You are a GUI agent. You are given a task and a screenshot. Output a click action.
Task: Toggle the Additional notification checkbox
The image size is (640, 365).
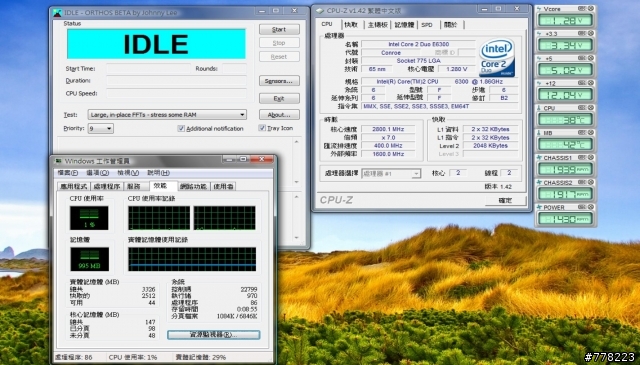pos(181,129)
